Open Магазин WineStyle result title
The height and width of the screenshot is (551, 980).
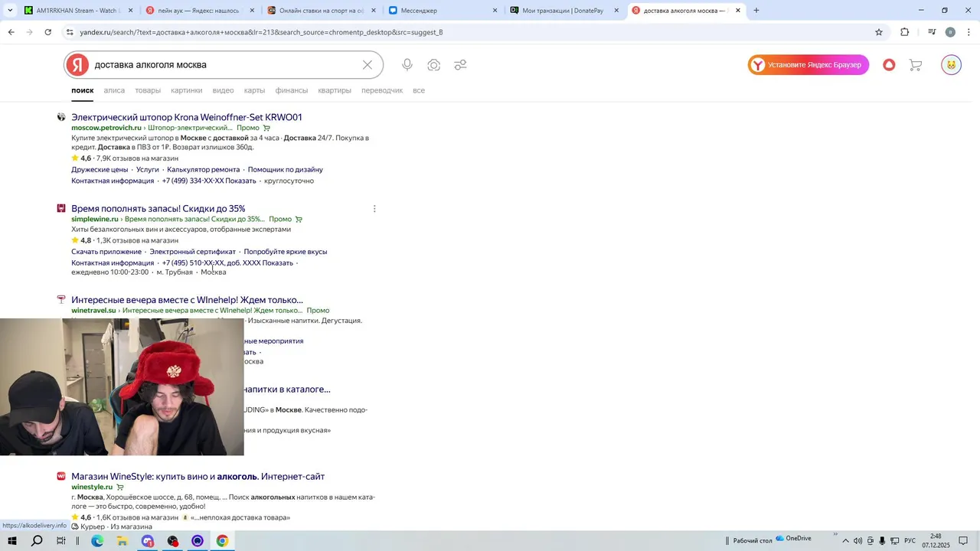[x=198, y=477]
